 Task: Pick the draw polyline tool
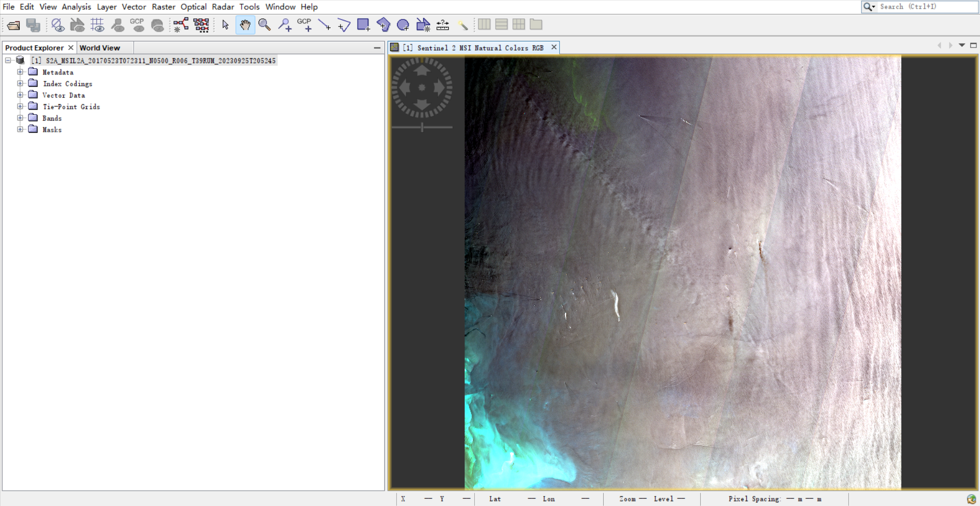(x=344, y=25)
